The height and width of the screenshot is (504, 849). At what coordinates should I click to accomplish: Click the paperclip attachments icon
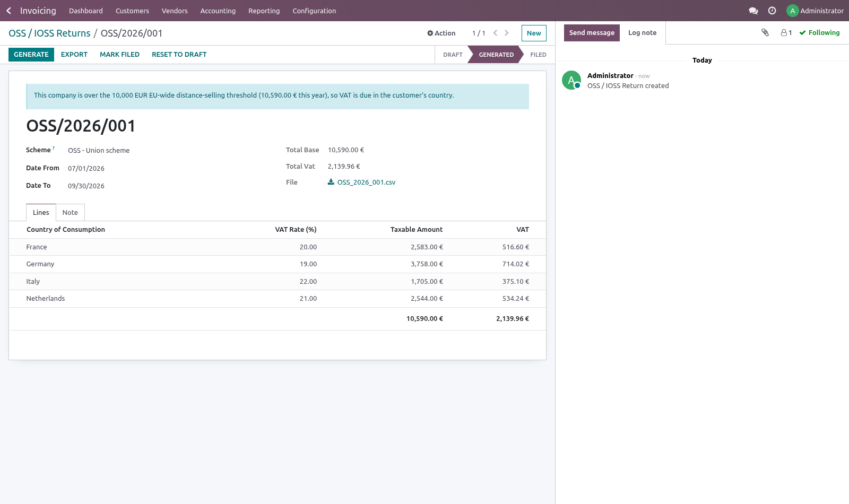point(765,32)
